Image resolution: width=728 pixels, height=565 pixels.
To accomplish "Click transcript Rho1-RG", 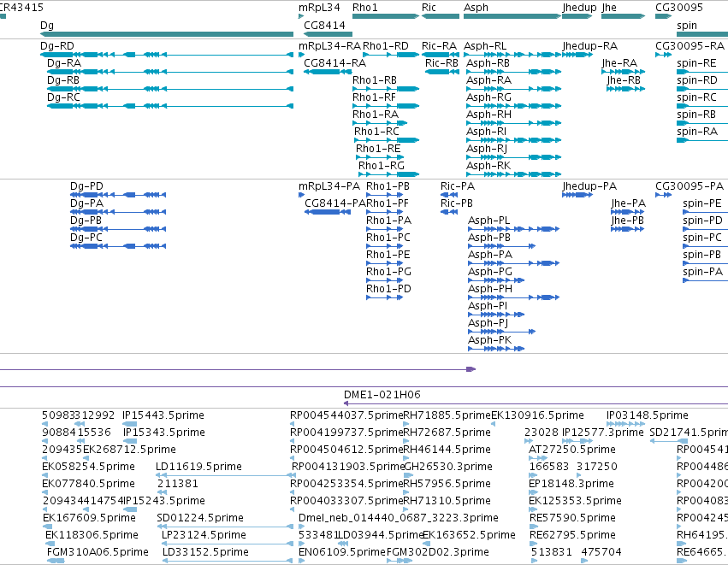I will point(388,174).
